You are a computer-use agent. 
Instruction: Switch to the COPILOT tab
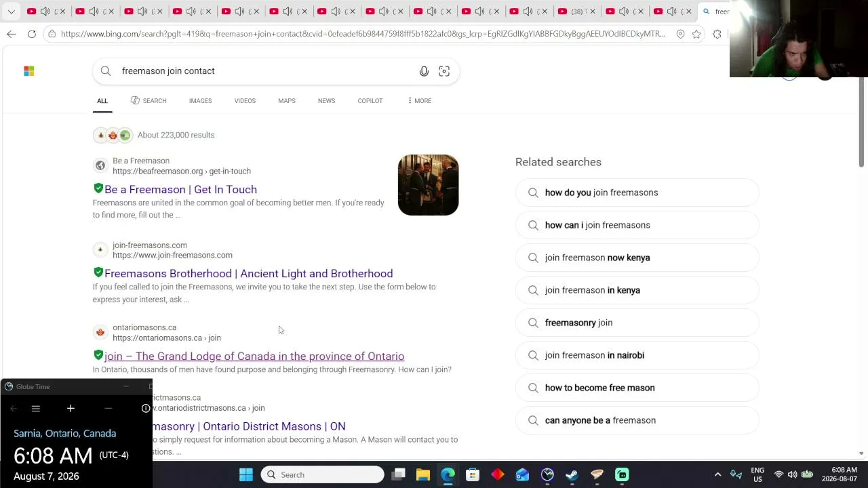[x=370, y=101]
